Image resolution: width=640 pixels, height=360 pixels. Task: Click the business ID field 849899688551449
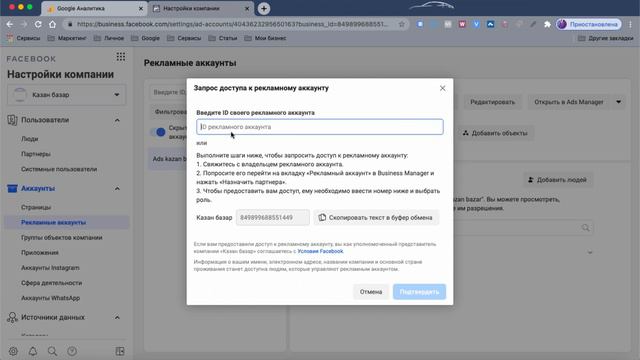[x=273, y=218]
